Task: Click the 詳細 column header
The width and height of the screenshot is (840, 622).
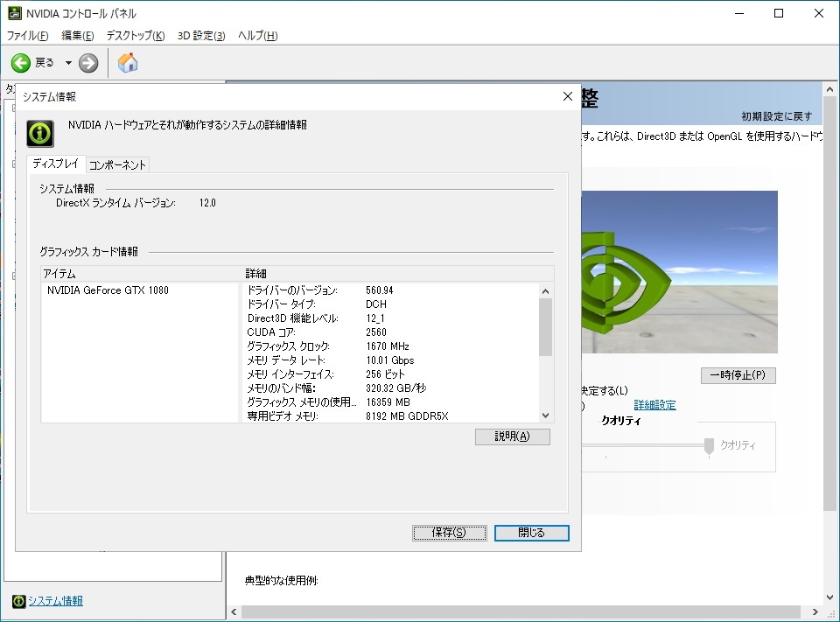Action: [398, 274]
